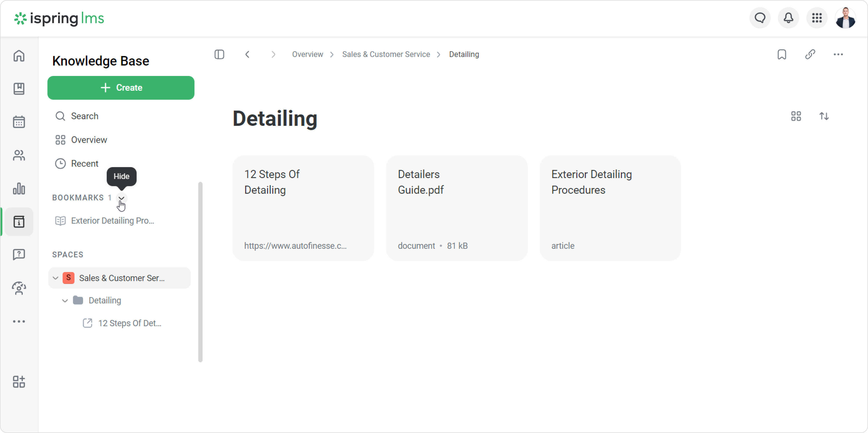868x433 pixels.
Task: Bookmark the Detailing folder
Action: (782, 54)
